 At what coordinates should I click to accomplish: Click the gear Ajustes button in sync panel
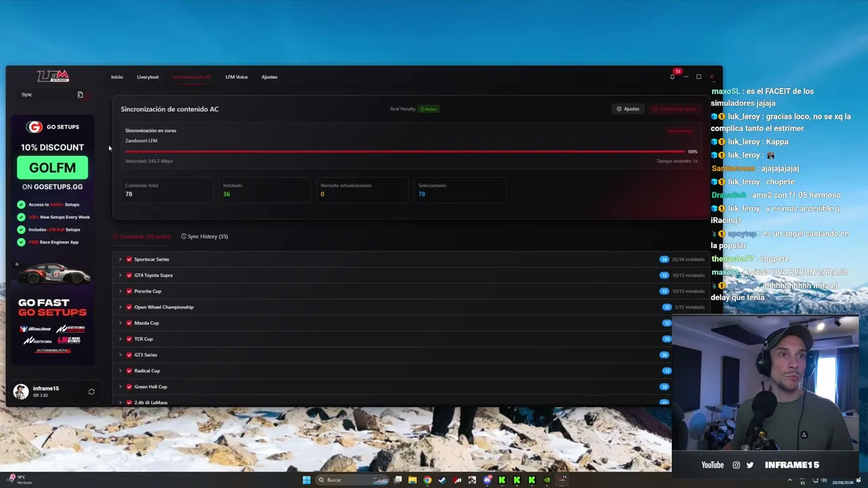(628, 109)
